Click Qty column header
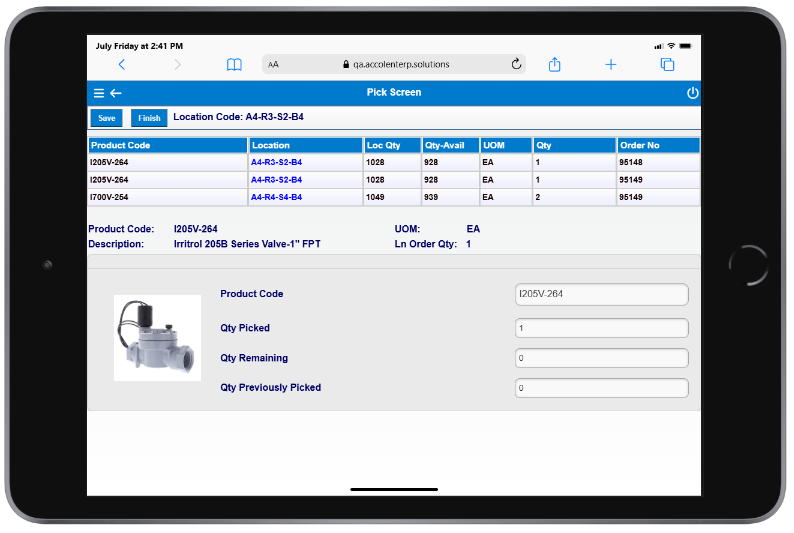794x533 pixels. tap(575, 145)
